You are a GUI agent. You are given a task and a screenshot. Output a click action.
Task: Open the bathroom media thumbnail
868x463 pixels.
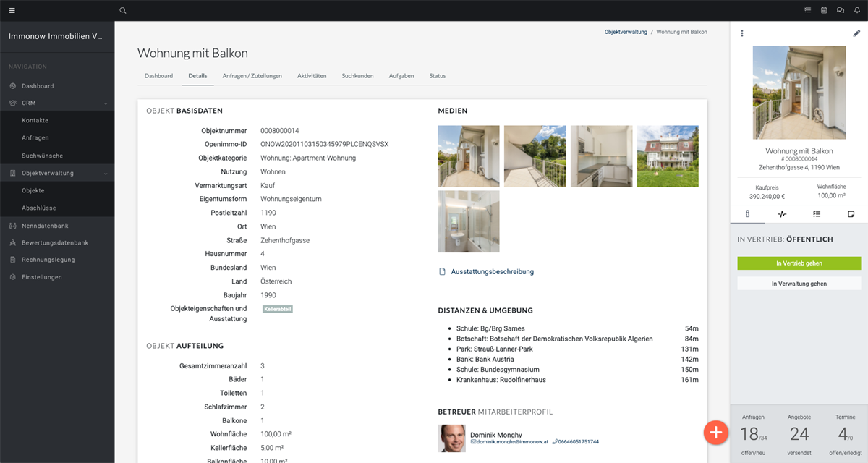469,221
